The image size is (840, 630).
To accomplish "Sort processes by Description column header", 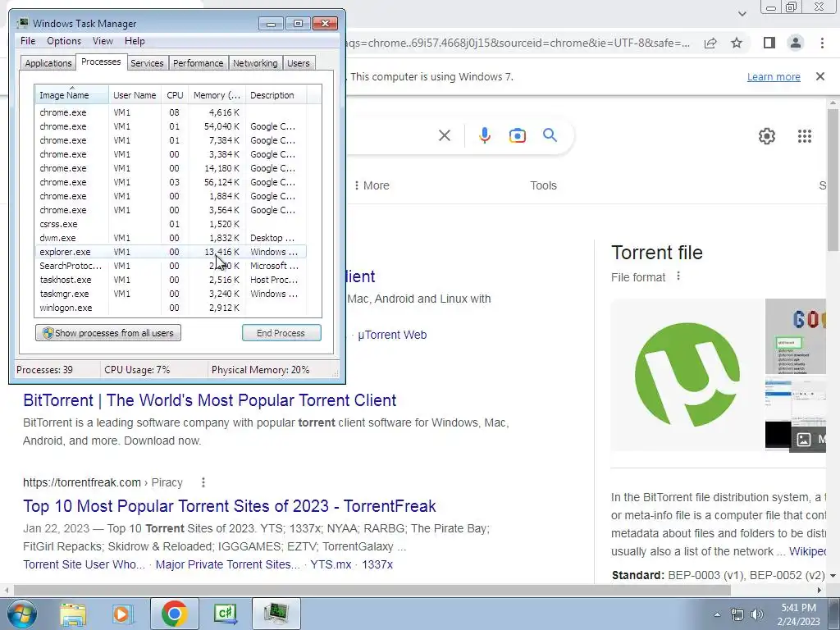I will (276, 95).
